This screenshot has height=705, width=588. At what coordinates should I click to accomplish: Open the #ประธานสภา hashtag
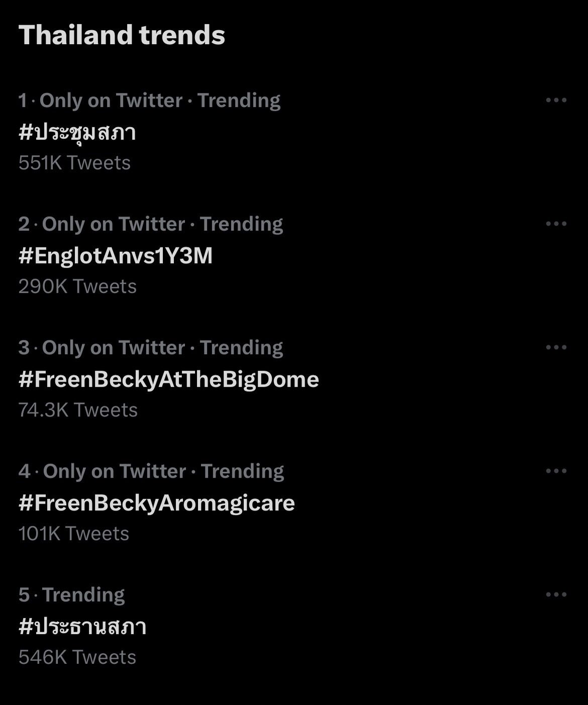click(82, 627)
